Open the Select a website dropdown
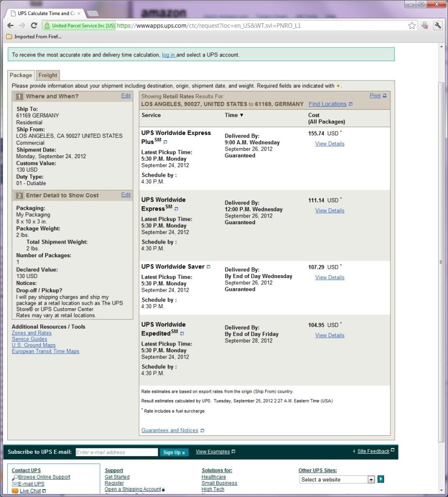Screen dimensions: 448x497 (371, 480)
